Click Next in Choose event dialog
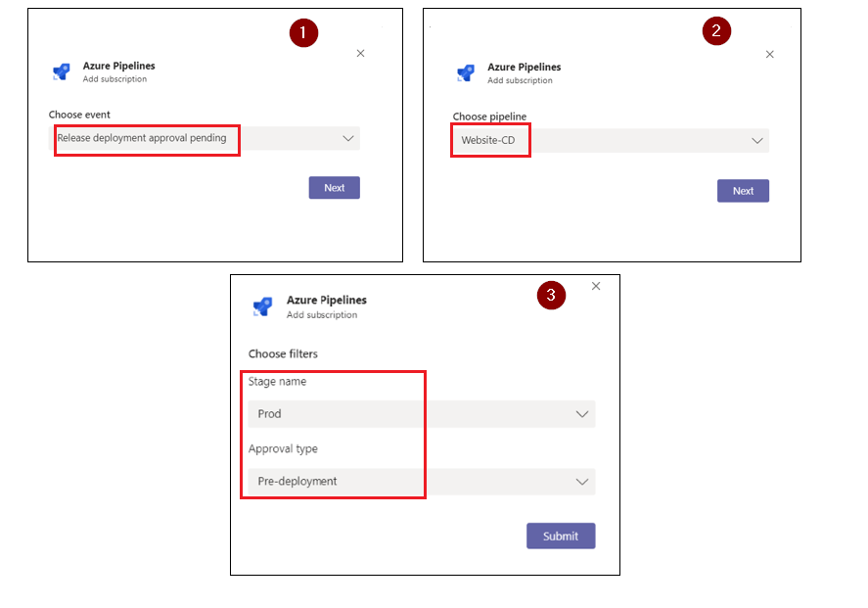The image size is (868, 608). [x=335, y=188]
